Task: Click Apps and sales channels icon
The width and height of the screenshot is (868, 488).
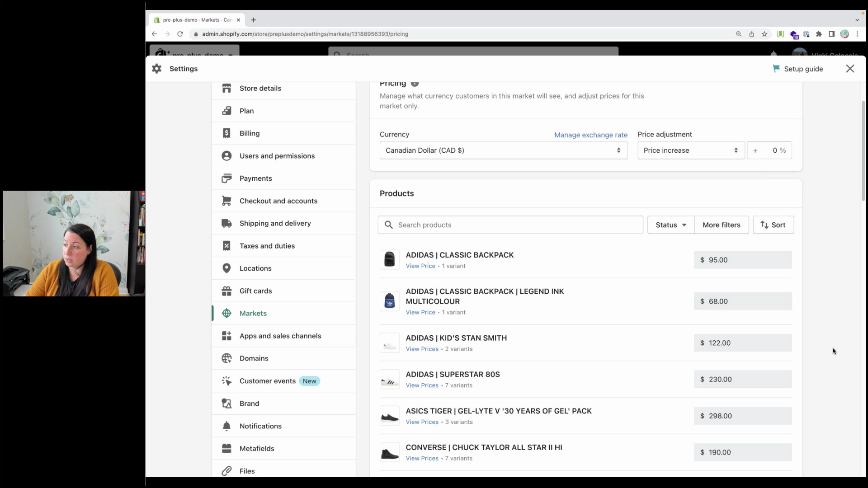Action: (x=226, y=336)
